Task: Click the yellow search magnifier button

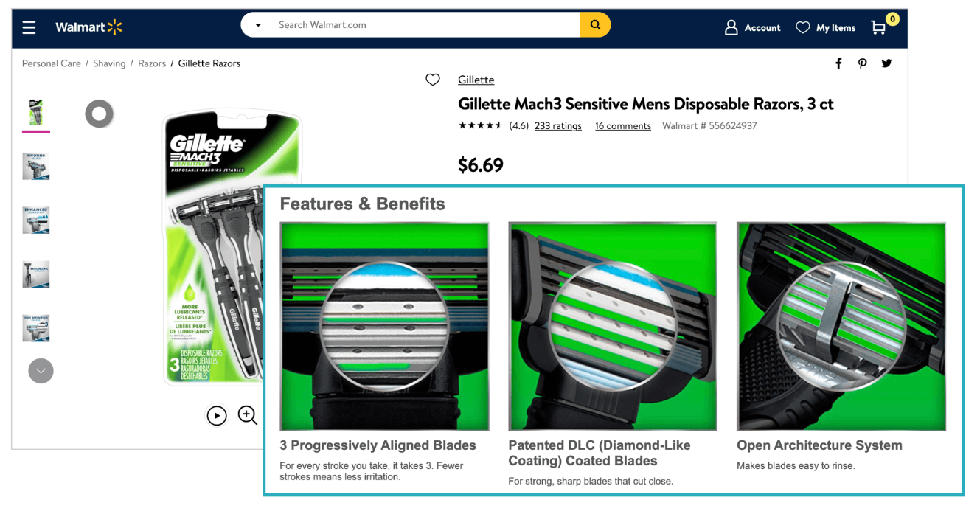Action: pos(595,25)
